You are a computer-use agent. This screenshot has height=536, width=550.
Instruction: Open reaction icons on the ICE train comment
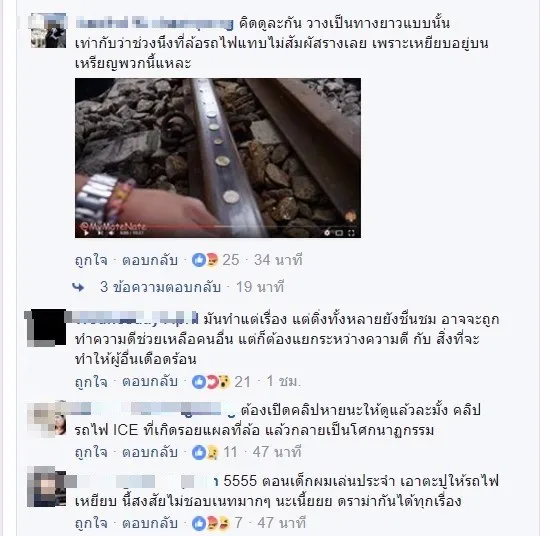point(205,453)
